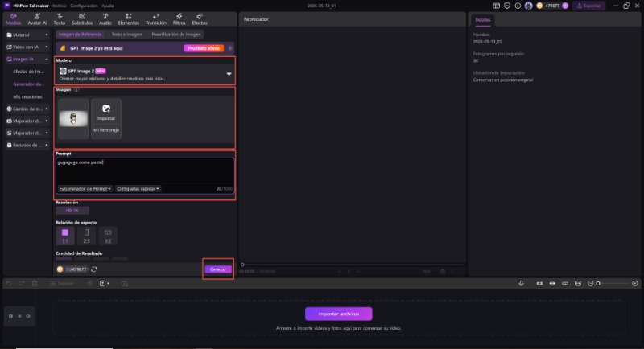Click the Importar archivos button
The image size is (644, 349).
[x=338, y=314]
